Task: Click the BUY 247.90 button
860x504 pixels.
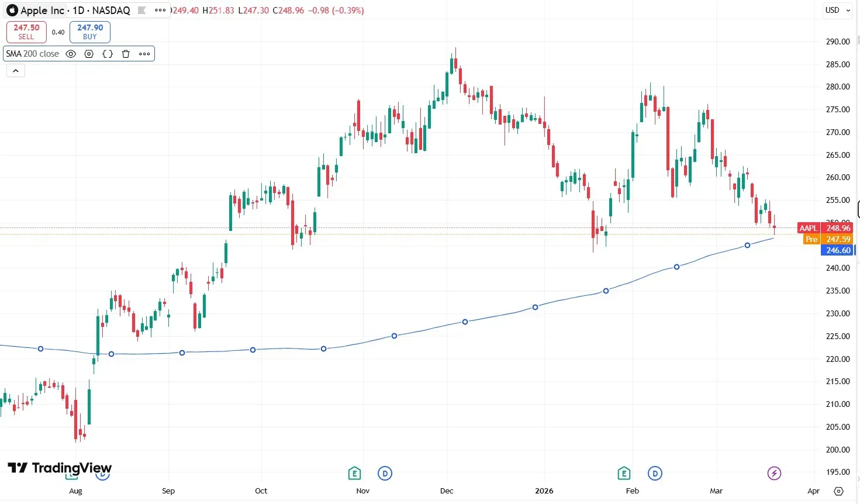Action: pos(89,32)
